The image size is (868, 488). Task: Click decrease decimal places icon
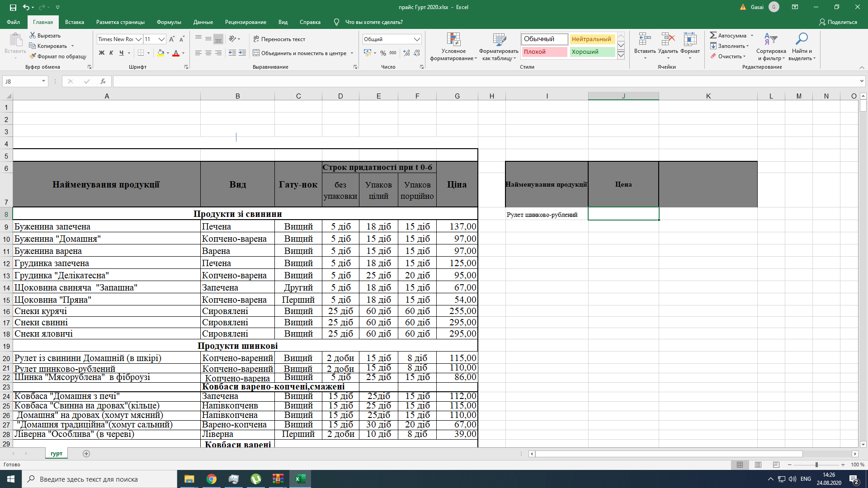click(417, 53)
